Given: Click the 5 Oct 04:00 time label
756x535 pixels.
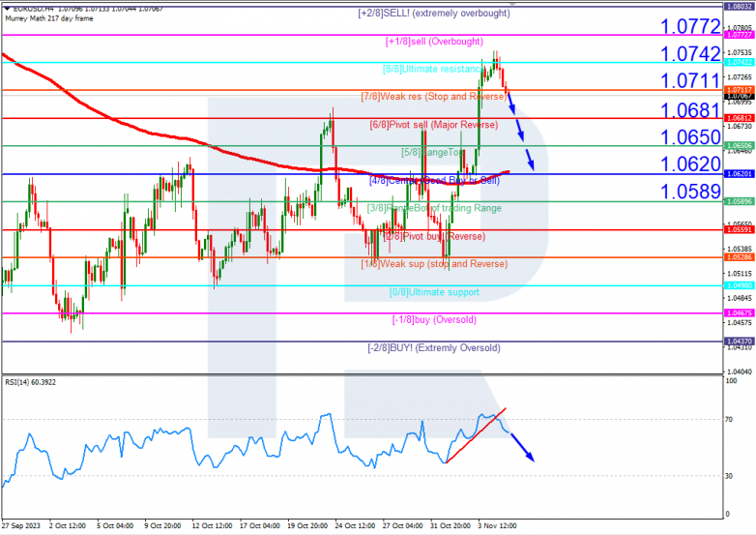Looking at the screenshot, I should click(115, 526).
